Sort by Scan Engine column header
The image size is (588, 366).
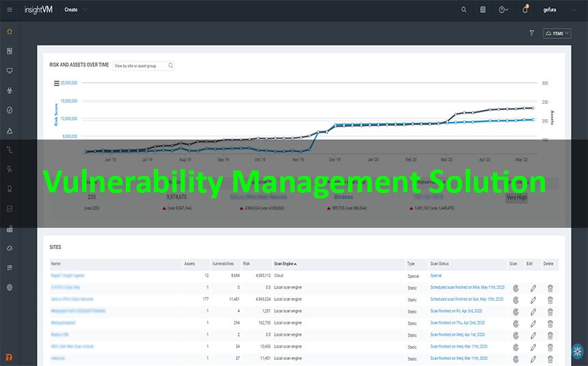point(285,264)
